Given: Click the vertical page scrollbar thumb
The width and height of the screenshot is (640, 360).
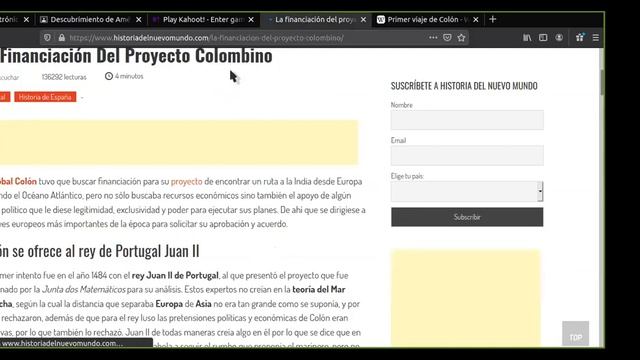Looking at the screenshot, I should pos(602,82).
